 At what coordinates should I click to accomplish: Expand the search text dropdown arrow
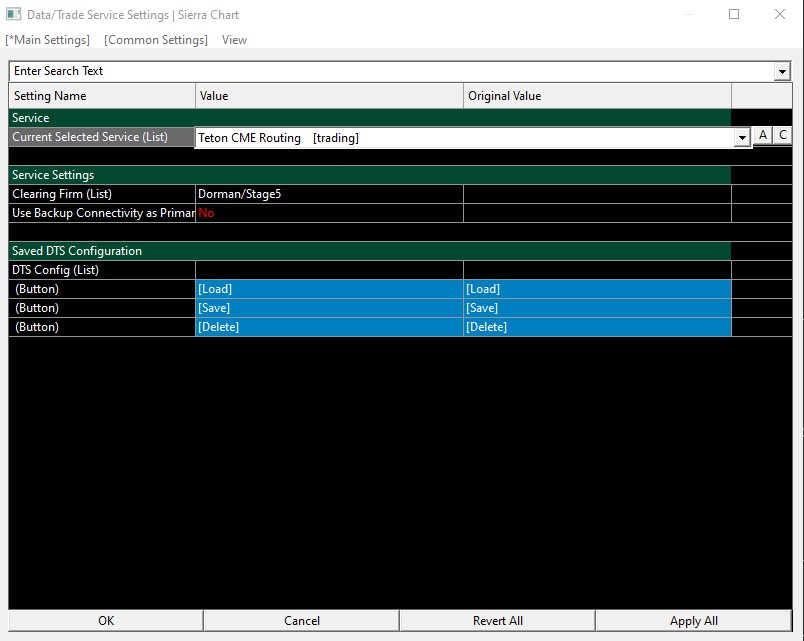tap(782, 72)
